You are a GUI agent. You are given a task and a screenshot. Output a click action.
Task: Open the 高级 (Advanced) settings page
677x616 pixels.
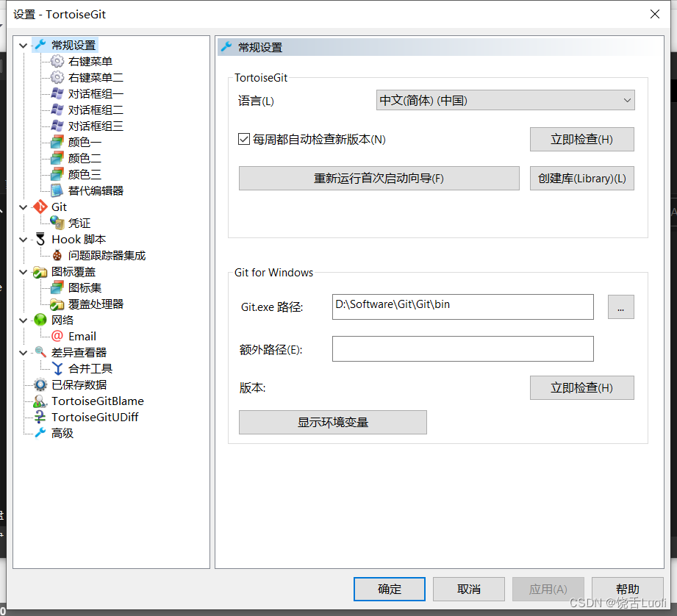click(62, 433)
